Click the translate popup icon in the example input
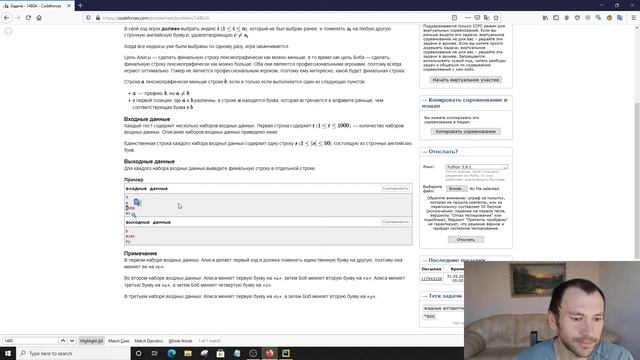This screenshot has height=360, width=640. (137, 202)
